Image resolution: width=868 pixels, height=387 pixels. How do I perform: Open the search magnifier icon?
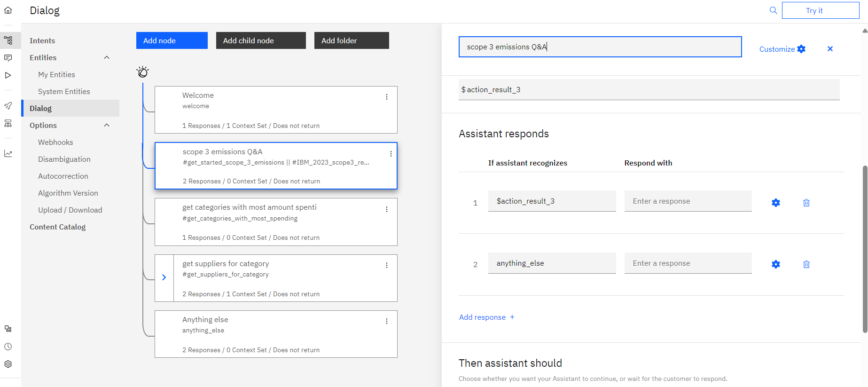[773, 10]
